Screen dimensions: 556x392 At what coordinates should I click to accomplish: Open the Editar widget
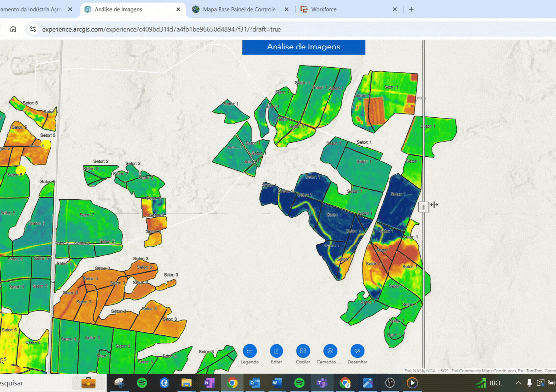pos(277,351)
